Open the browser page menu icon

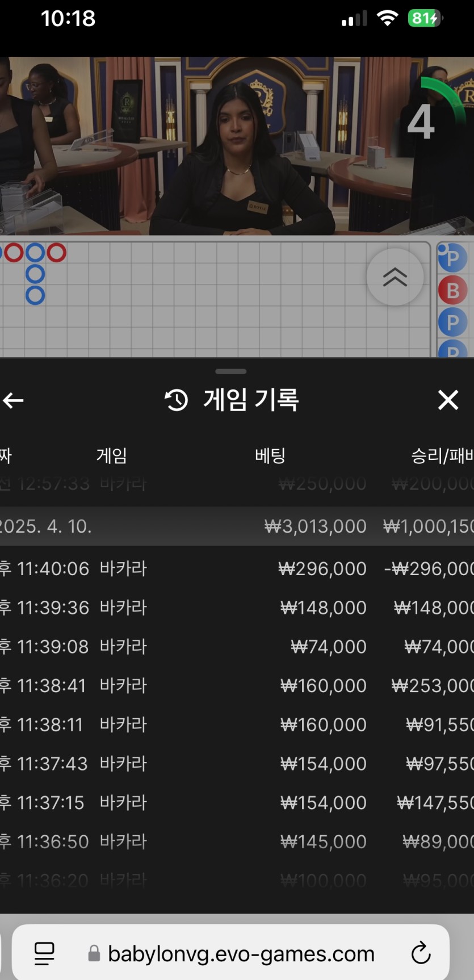click(44, 953)
